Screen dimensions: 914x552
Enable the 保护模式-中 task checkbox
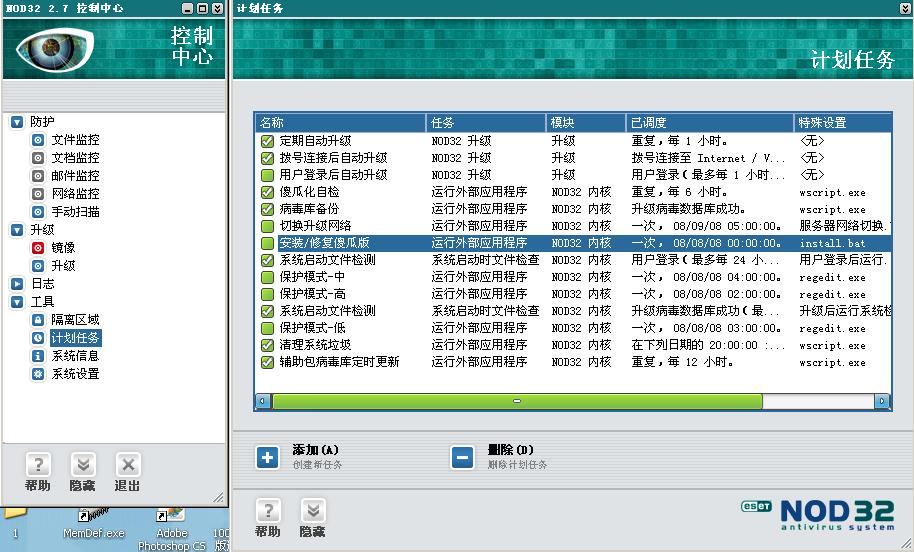tap(267, 277)
